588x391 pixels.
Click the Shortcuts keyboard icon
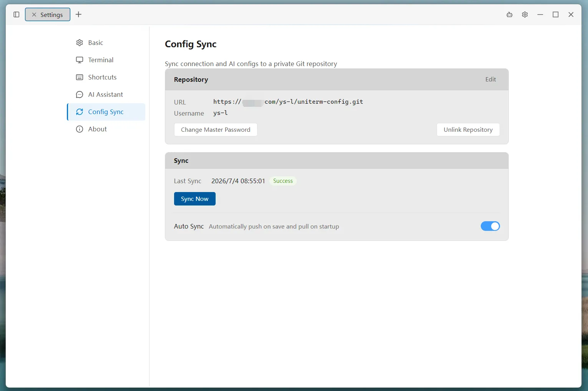80,77
